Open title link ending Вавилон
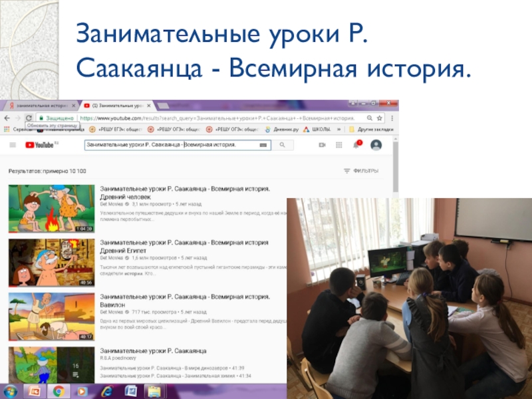Viewport: 532px width, 399px height. click(x=185, y=301)
